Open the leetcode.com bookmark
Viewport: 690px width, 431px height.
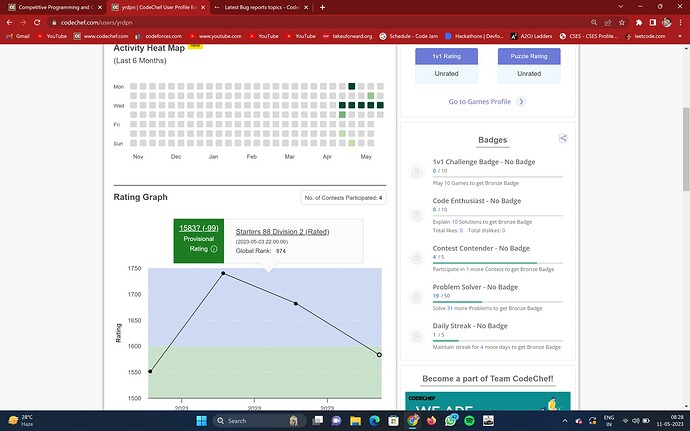point(645,36)
